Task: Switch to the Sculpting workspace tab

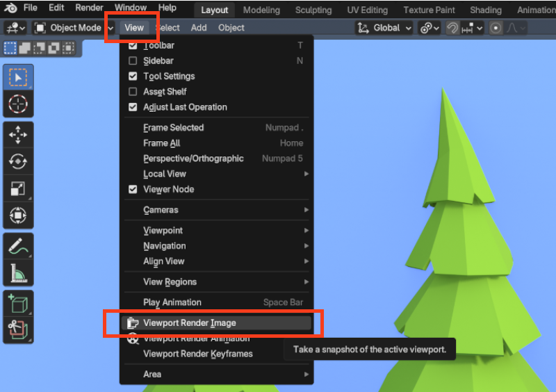Action: (x=313, y=10)
